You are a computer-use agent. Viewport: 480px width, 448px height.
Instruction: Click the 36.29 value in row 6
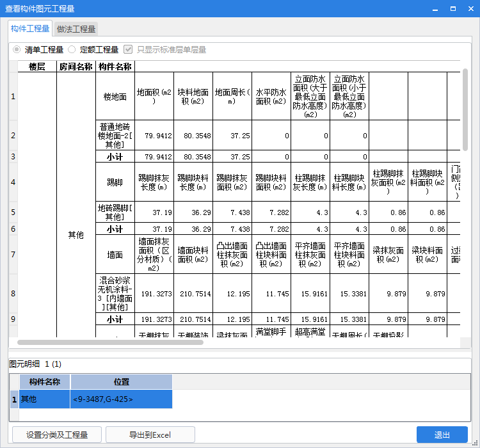click(193, 229)
